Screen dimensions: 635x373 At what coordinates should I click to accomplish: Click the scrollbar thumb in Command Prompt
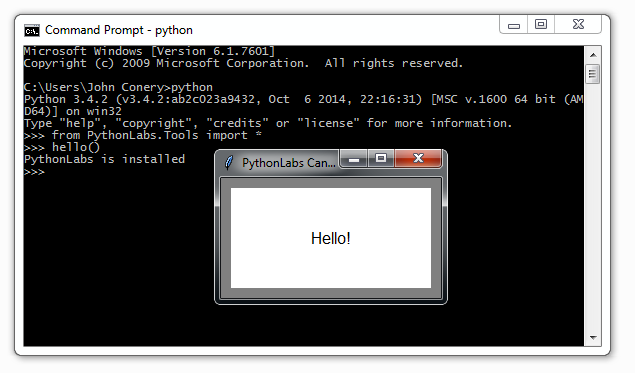point(593,74)
